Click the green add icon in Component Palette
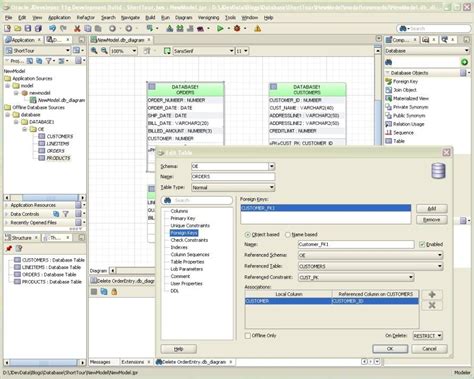Screen dimensions: 474x379 tap(464, 62)
